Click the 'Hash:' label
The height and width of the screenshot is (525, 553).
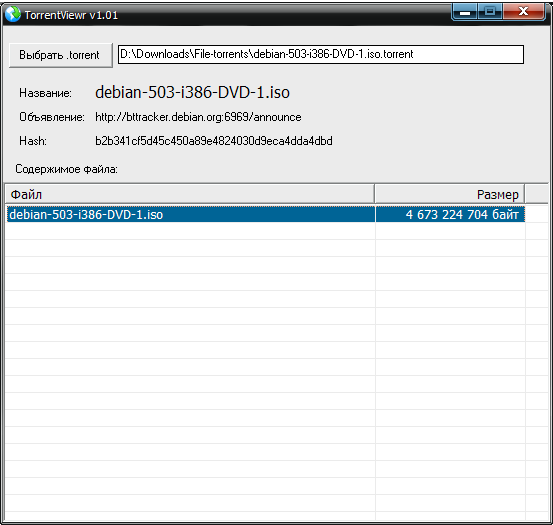(33, 141)
